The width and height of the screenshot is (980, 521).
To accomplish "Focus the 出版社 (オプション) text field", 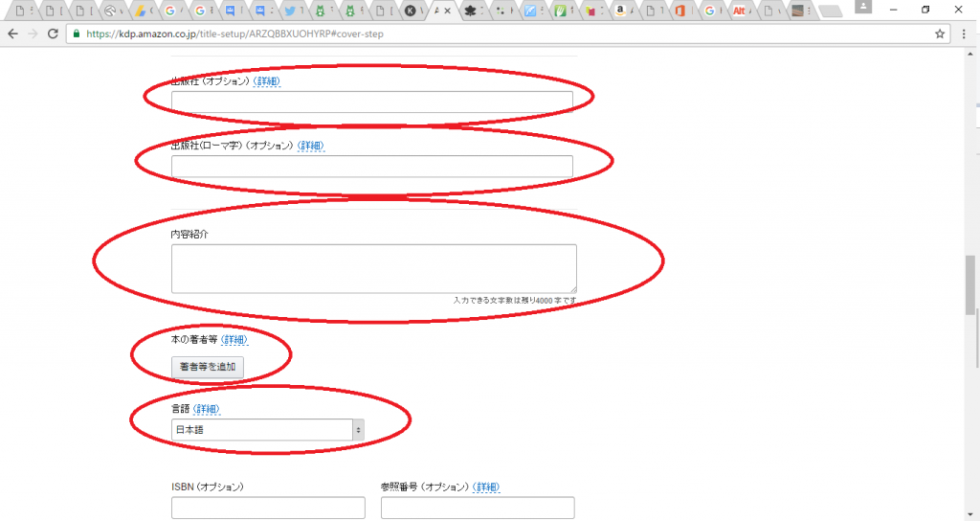I will [x=372, y=102].
